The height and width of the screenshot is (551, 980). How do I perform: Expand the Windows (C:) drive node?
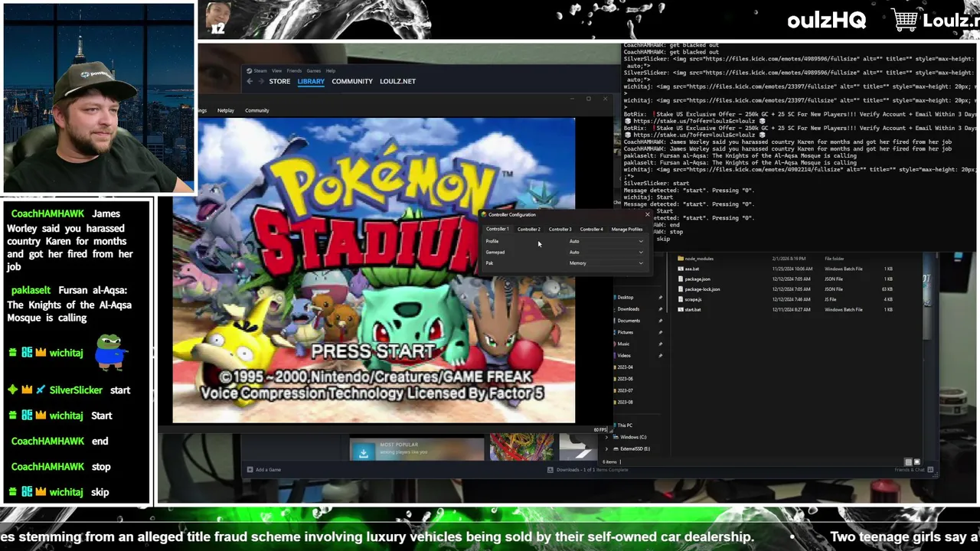tap(606, 437)
